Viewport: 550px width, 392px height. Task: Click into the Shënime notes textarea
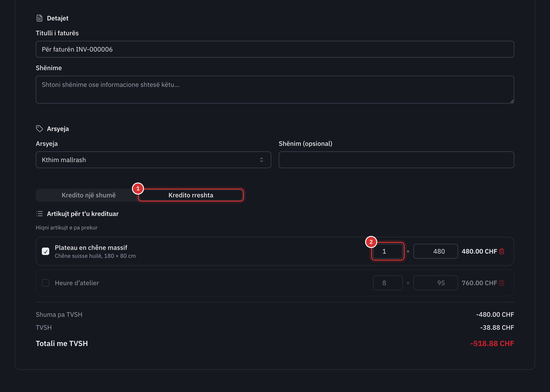[275, 90]
